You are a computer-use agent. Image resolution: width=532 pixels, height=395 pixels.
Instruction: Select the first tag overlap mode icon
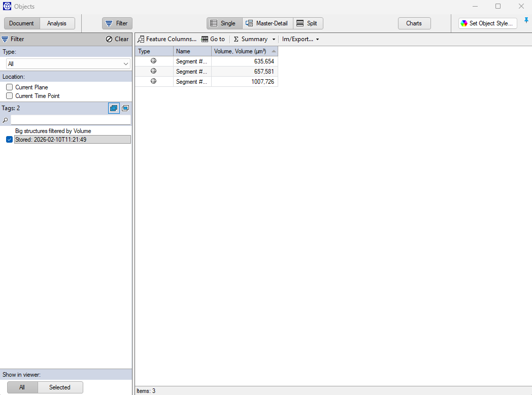[x=113, y=108]
